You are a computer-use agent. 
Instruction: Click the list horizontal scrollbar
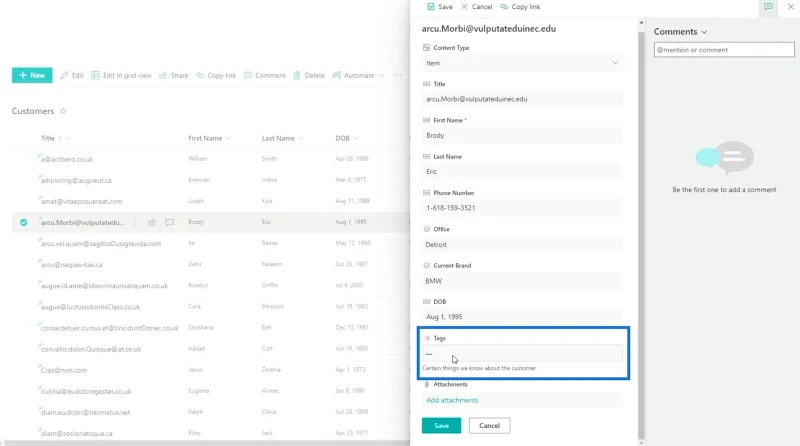tap(205, 443)
